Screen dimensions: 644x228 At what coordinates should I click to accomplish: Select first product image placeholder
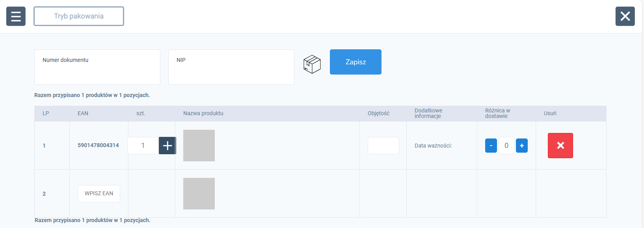point(199,146)
